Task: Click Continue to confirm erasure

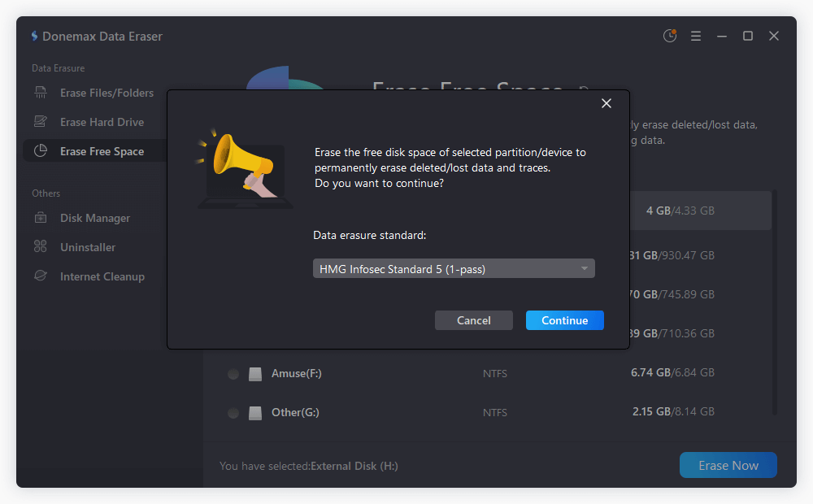Action: point(565,320)
